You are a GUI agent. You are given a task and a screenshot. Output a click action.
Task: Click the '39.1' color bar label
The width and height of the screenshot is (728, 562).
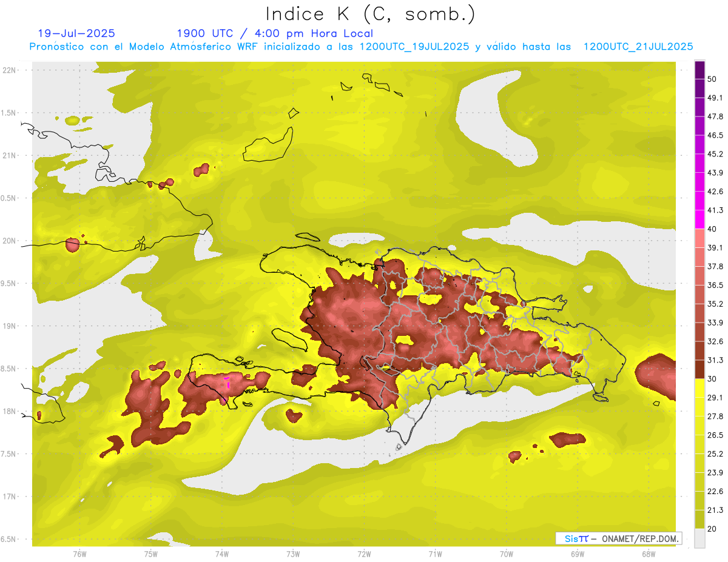coord(715,247)
